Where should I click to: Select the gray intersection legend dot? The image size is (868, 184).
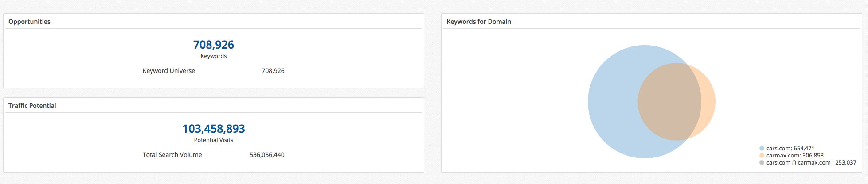pos(762,163)
